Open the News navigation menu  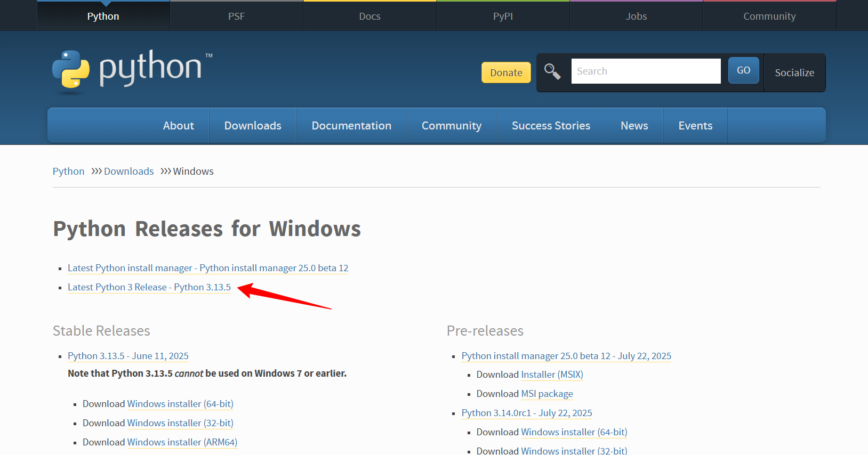[x=634, y=125]
